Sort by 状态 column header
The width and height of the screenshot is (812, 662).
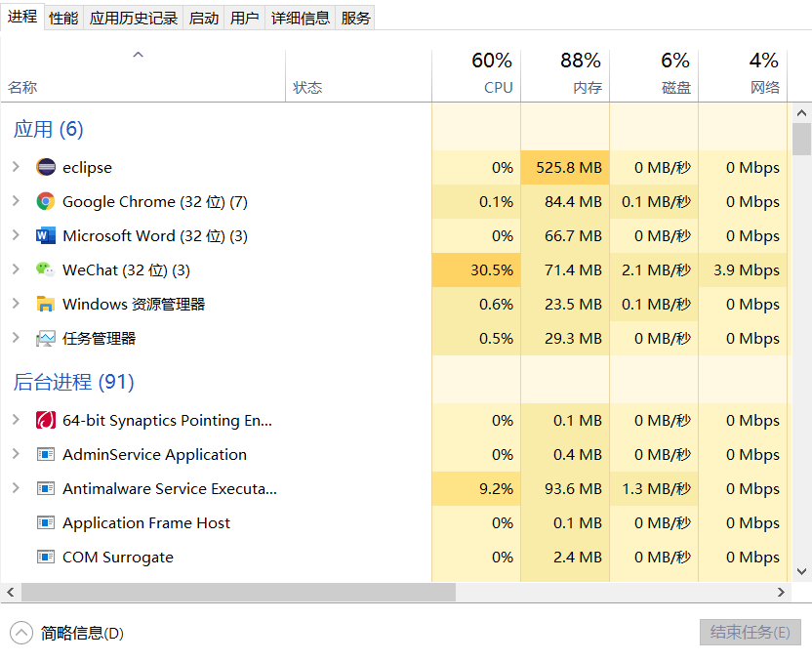pyautogui.click(x=358, y=75)
